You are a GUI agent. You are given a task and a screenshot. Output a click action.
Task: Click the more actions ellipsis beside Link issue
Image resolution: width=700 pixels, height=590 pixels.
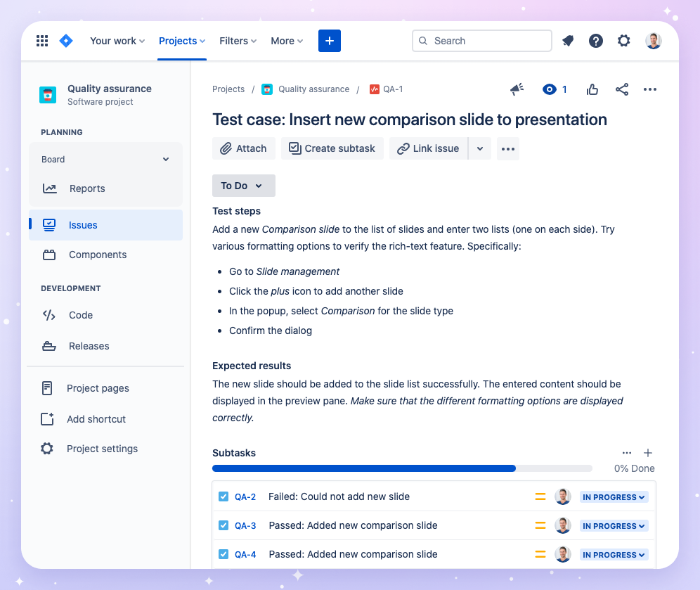(508, 148)
